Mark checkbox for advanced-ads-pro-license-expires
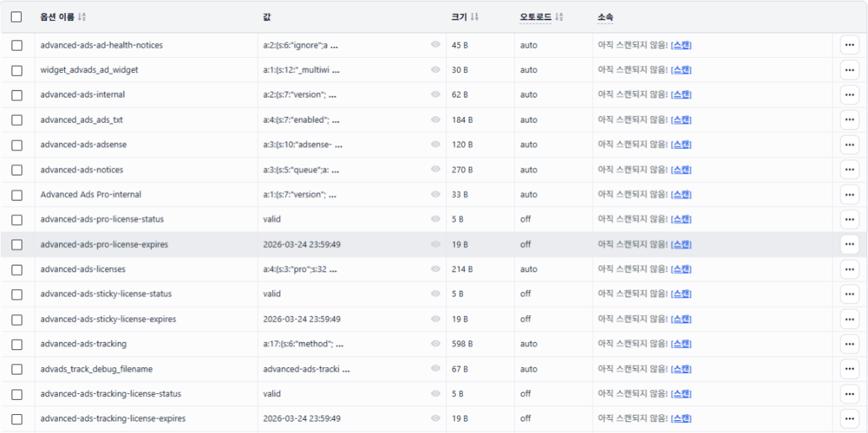The height and width of the screenshot is (433, 868). click(17, 244)
